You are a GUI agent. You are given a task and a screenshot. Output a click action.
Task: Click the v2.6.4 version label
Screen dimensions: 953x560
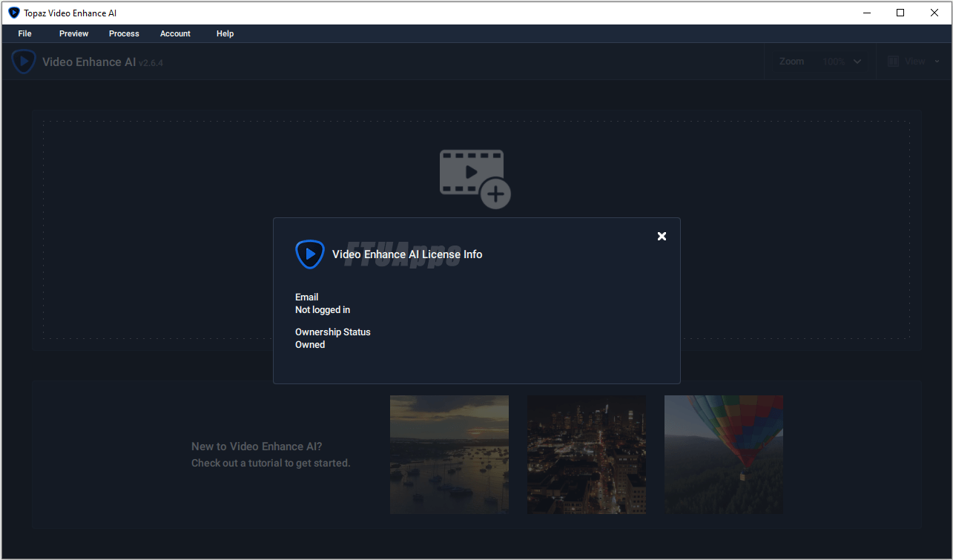coord(151,63)
